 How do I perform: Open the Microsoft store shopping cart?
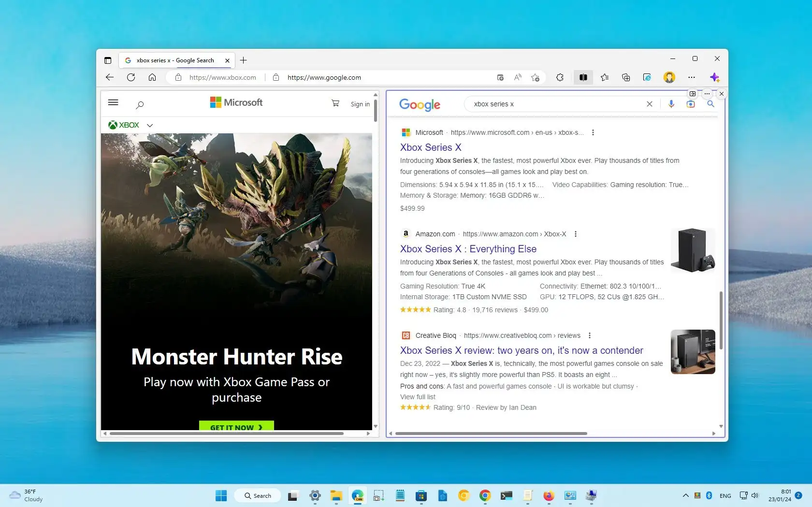click(335, 102)
